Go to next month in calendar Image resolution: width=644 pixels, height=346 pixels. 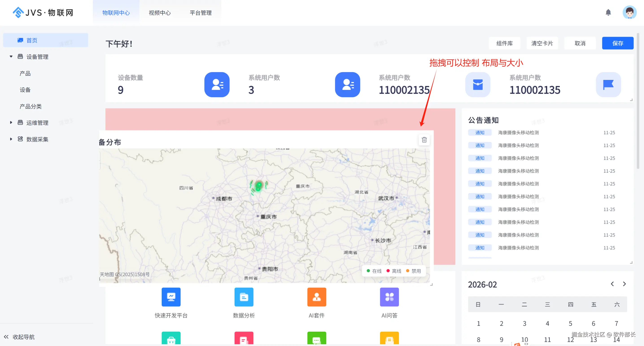click(624, 284)
